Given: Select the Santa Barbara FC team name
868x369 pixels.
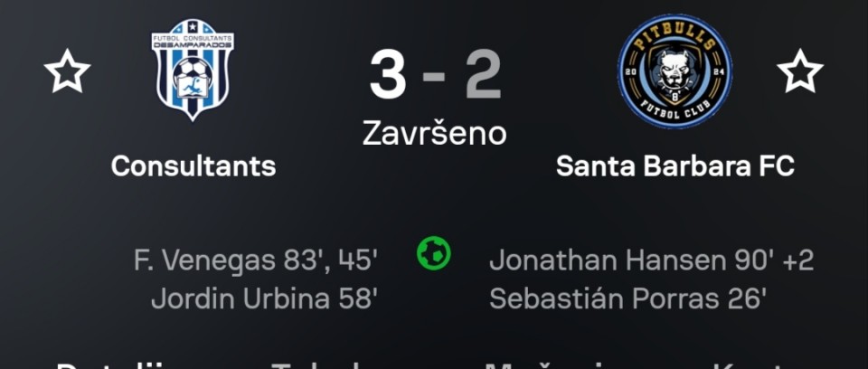Looking at the screenshot, I should coord(675,166).
